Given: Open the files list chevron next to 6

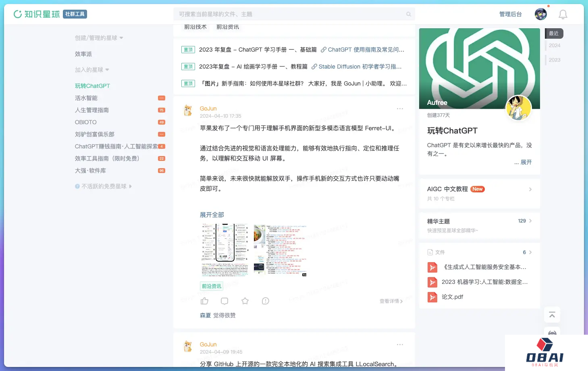Looking at the screenshot, I should point(530,252).
